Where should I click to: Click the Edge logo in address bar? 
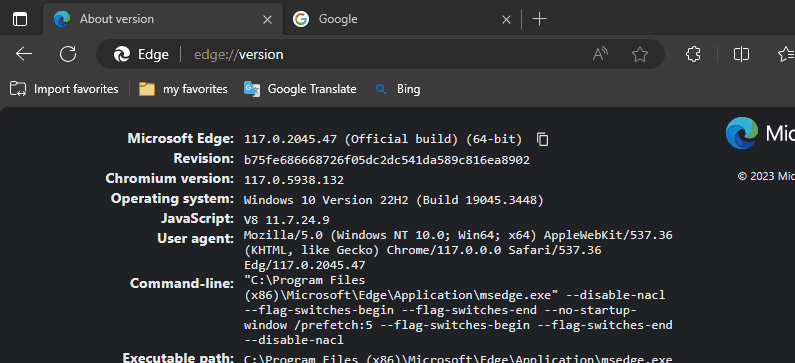point(122,54)
